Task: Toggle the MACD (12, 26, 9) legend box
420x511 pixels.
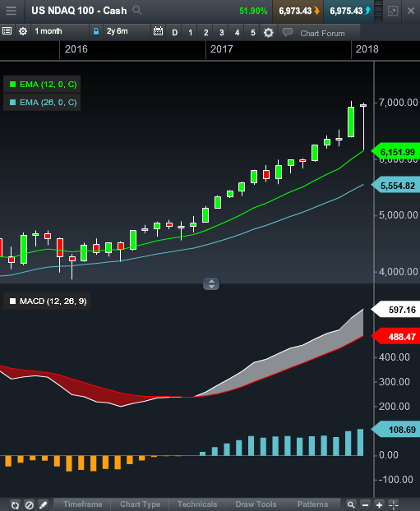Action: (x=47, y=301)
